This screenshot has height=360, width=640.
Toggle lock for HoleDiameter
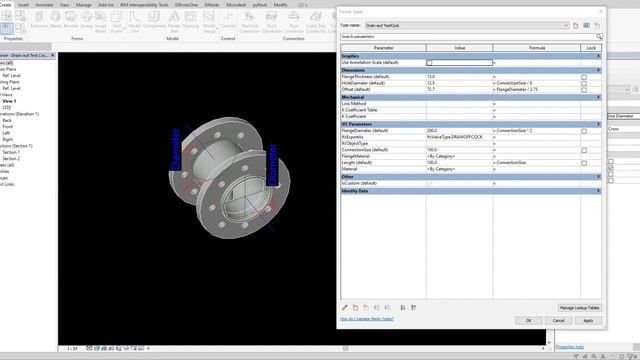[584, 83]
